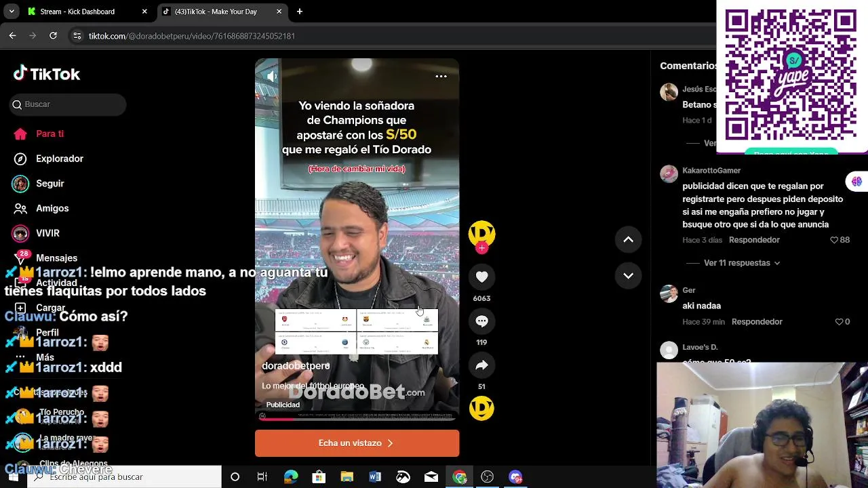
Task: Open the Mail app from the taskbar
Action: tap(431, 477)
